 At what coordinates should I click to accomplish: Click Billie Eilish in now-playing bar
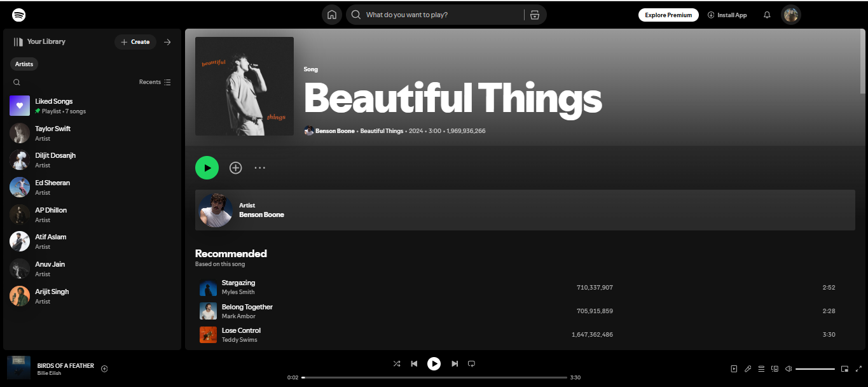[x=50, y=374]
